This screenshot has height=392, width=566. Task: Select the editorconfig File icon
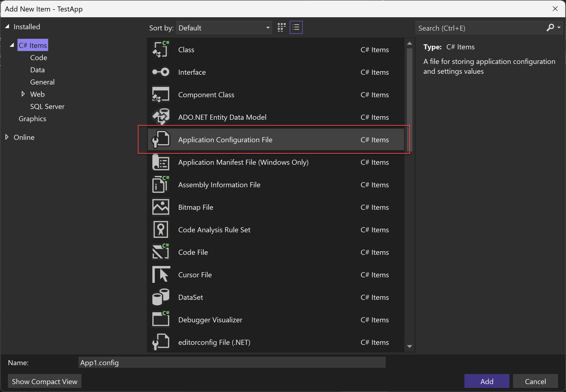pyautogui.click(x=161, y=342)
